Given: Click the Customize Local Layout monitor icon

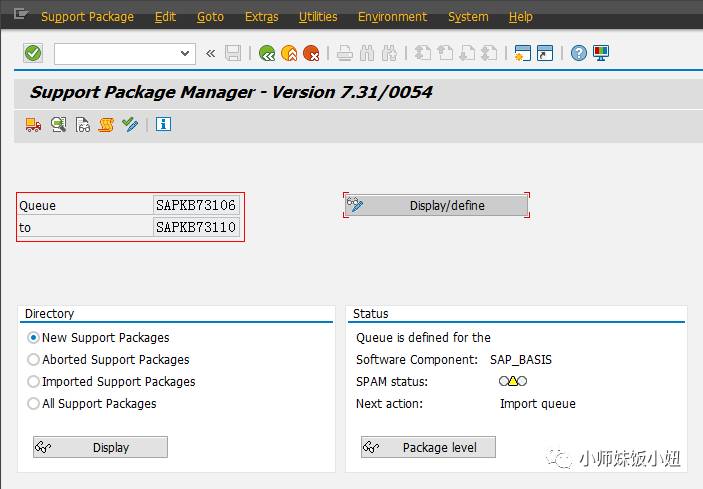Looking at the screenshot, I should pyautogui.click(x=601, y=53).
